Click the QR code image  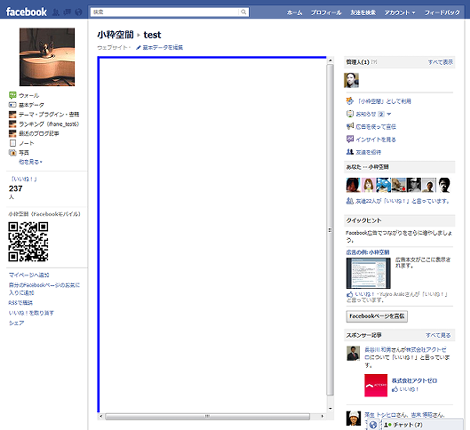(28, 242)
